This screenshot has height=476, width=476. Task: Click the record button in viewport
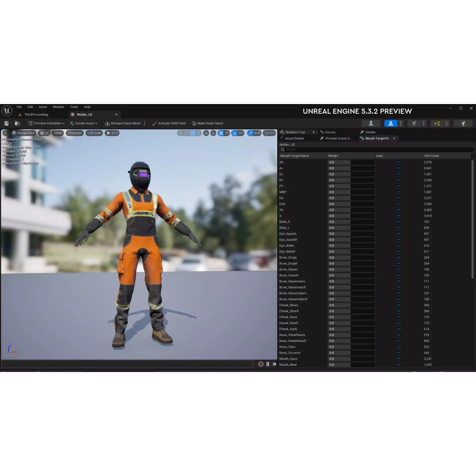260,364
